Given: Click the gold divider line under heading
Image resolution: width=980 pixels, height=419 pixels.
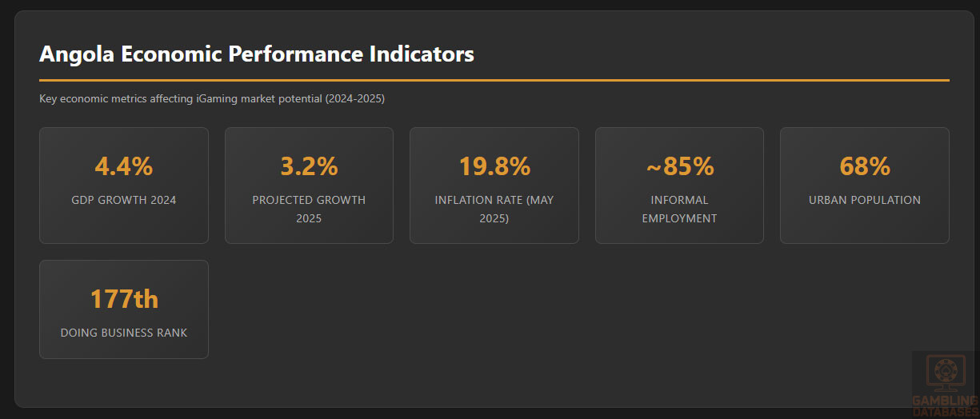Looking at the screenshot, I should click(x=494, y=80).
